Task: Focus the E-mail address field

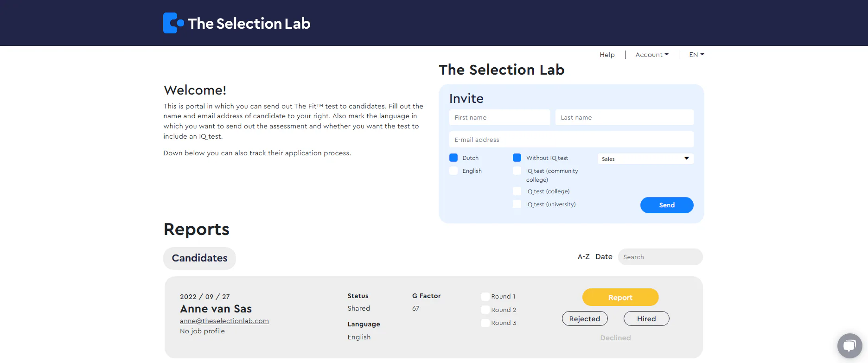Action: click(571, 140)
